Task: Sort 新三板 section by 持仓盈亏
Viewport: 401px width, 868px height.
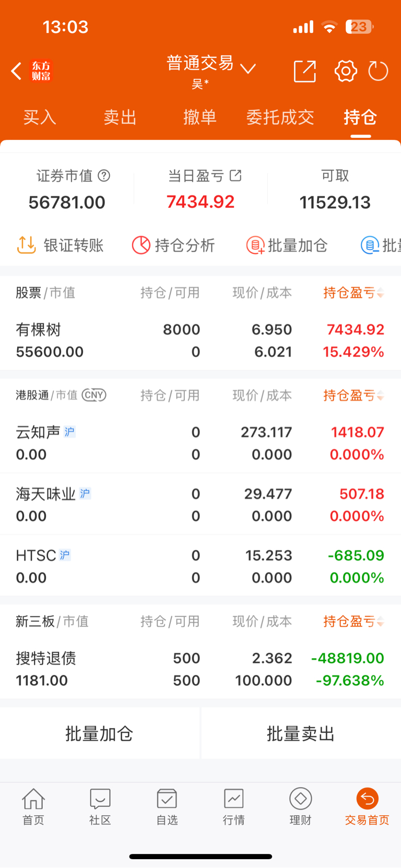Action: click(353, 621)
